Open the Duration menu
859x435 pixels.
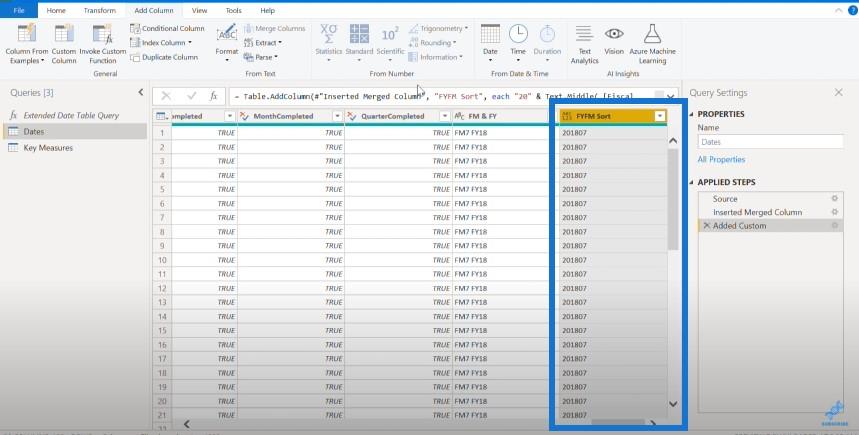[x=547, y=43]
